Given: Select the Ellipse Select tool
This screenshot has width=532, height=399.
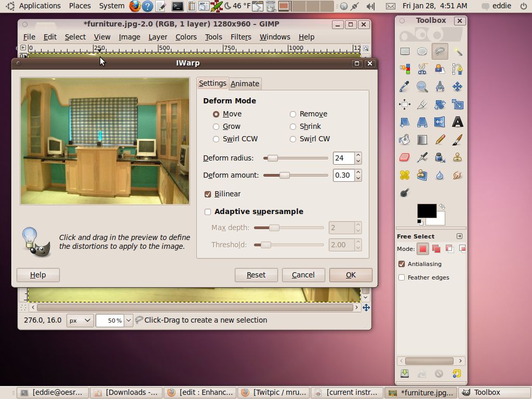Looking at the screenshot, I should point(422,51).
